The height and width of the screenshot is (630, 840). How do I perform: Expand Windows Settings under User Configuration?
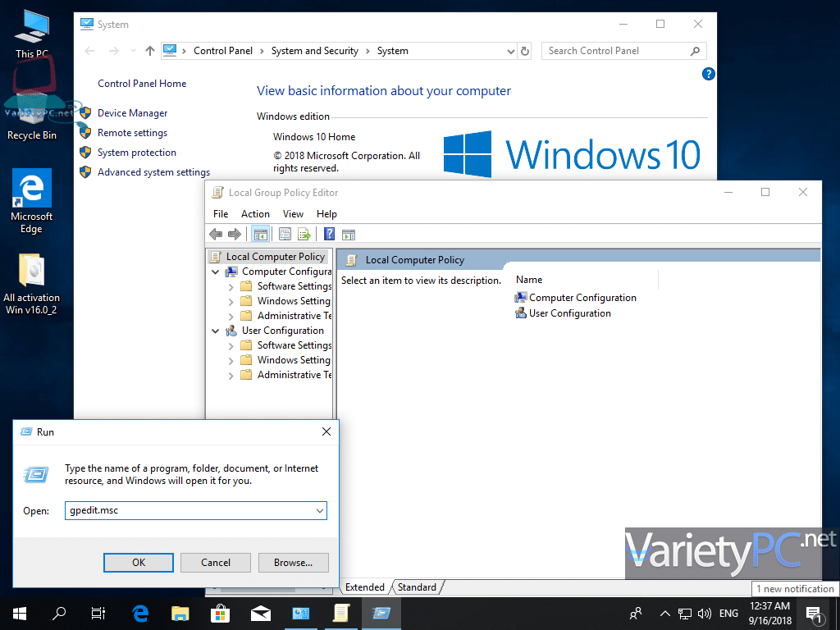(x=231, y=361)
